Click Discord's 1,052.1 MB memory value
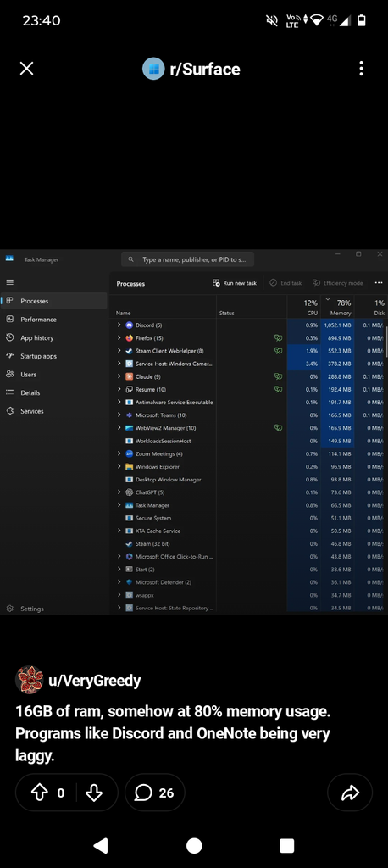The image size is (388, 868). pos(338,325)
